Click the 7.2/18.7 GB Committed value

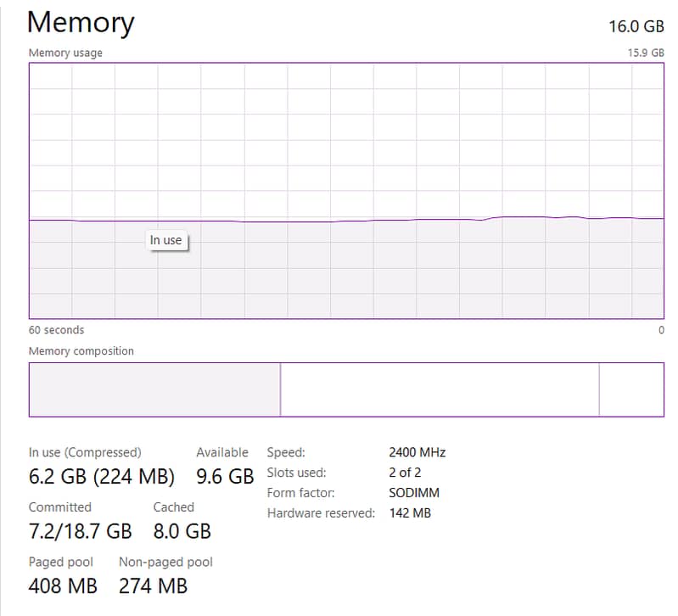click(x=80, y=532)
